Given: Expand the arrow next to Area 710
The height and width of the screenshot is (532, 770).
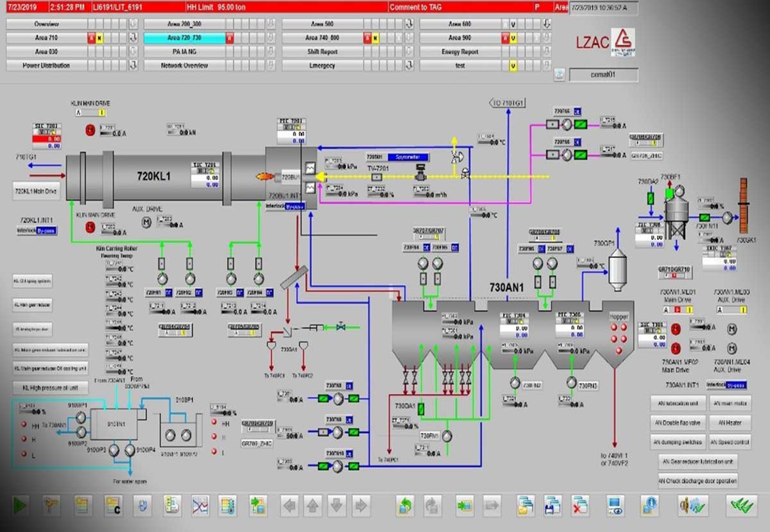Looking at the screenshot, I should pos(133,38).
